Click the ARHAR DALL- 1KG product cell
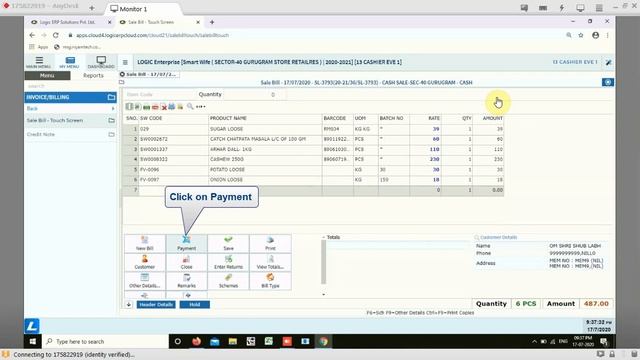Viewport: 640px width, 360px height. pyautogui.click(x=265, y=149)
